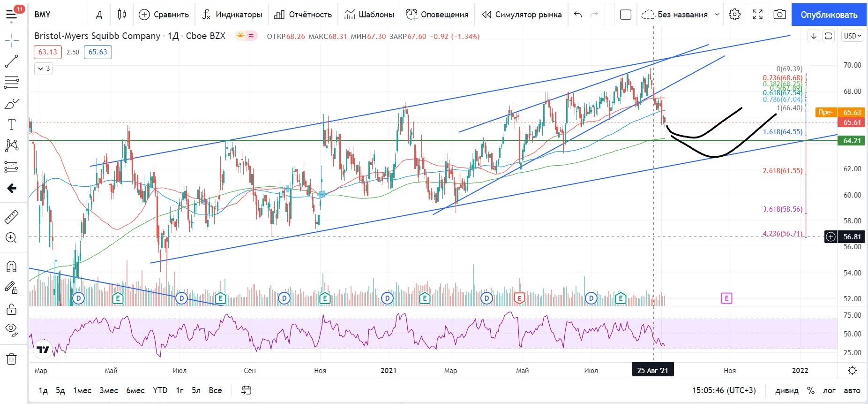Select the Text annotation tool
Screen dimensions: 868x404
point(12,125)
